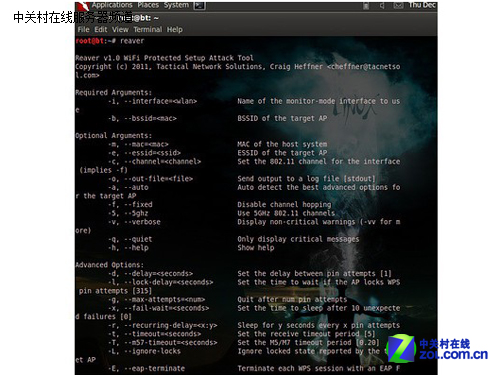Click the root@bt reaver command prompt line
This screenshot has height=375, width=500.
pyautogui.click(x=110, y=41)
